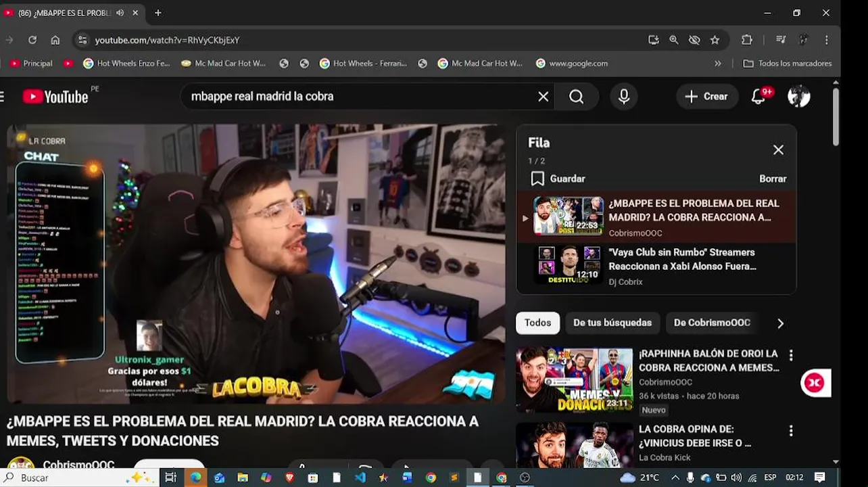
Task: Select the De tus búsquedas chip
Action: (612, 323)
